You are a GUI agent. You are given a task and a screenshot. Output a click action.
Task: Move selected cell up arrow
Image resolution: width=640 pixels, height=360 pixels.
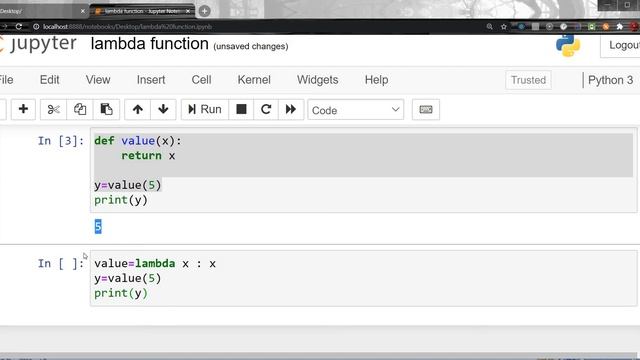point(138,109)
